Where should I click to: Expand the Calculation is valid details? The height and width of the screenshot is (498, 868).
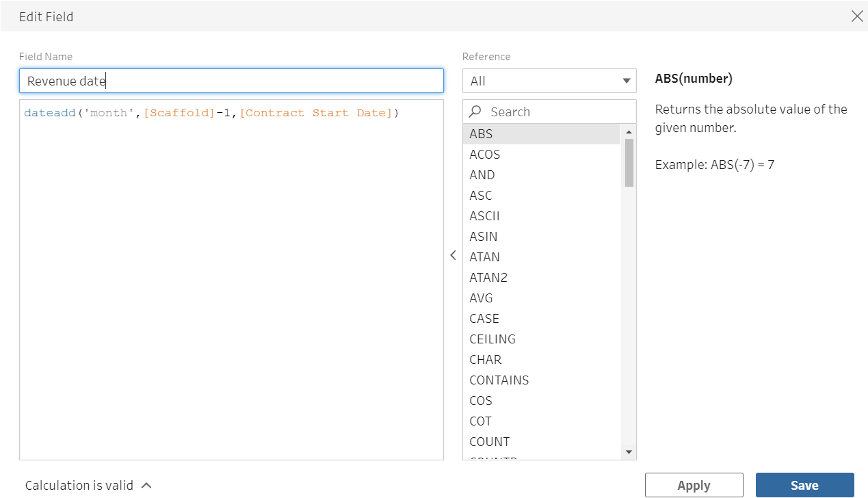(x=146, y=486)
